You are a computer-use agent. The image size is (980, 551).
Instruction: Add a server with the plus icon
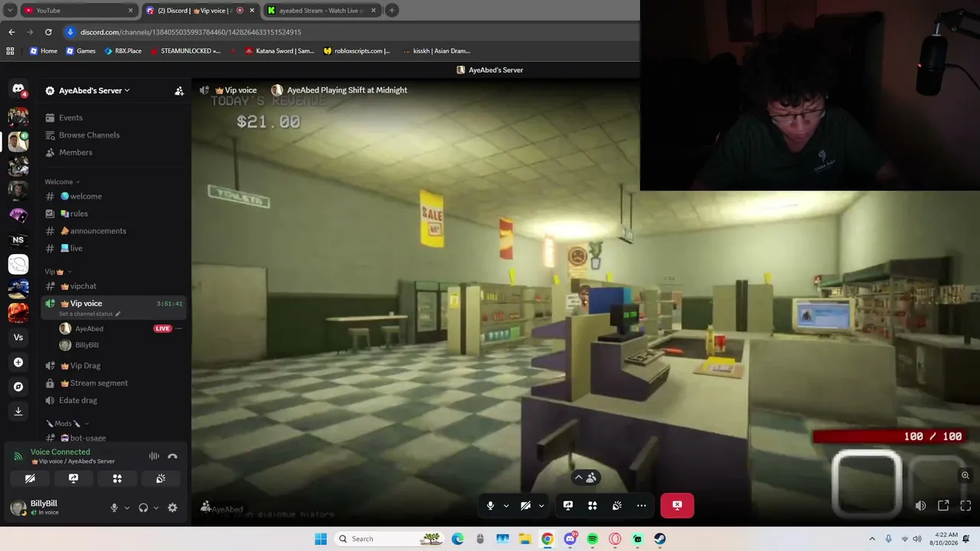[x=18, y=362]
